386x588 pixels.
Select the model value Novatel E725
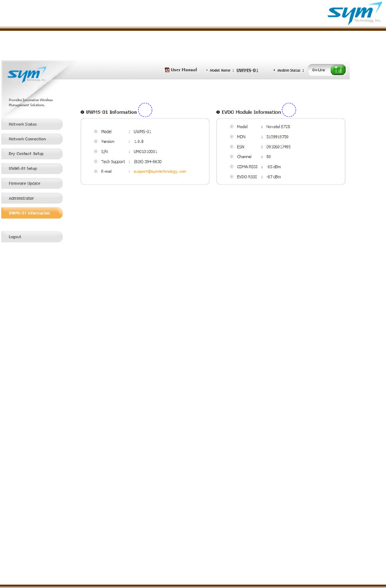pos(278,127)
